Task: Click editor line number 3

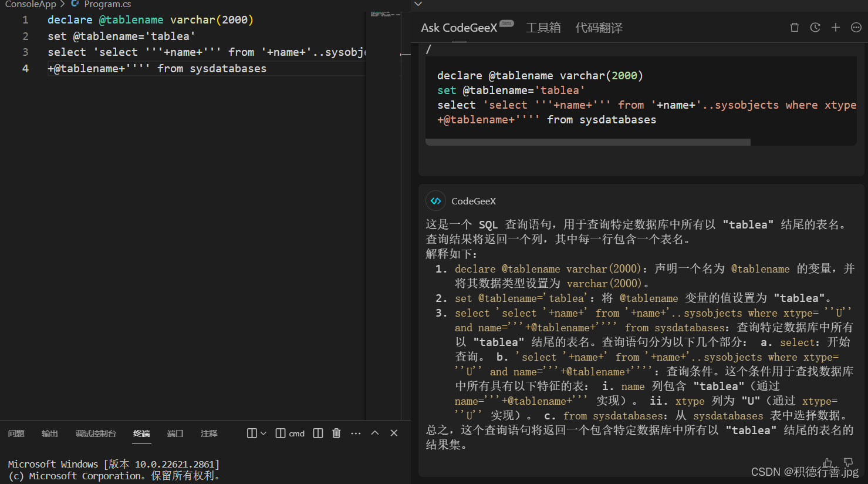Action: pyautogui.click(x=25, y=52)
